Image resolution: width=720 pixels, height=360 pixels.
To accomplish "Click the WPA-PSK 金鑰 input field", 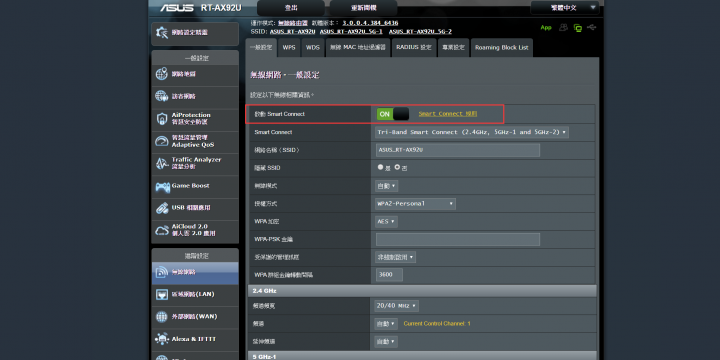I will pos(458,239).
